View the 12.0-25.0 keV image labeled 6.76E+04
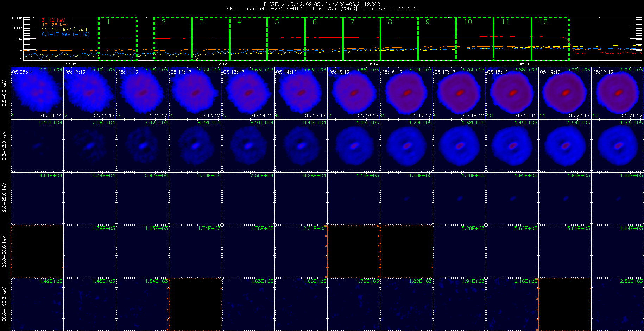Viewport: 644px width, 331px height. (195, 199)
